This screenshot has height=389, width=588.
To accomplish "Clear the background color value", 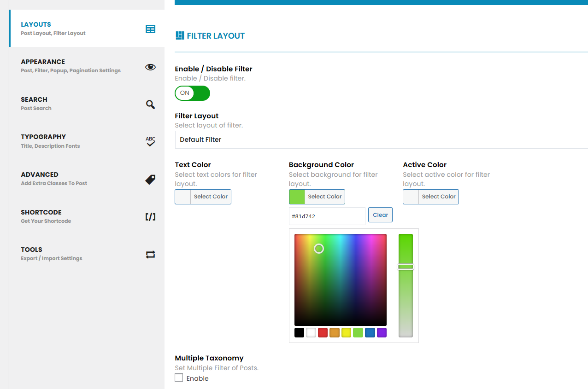I will point(380,215).
